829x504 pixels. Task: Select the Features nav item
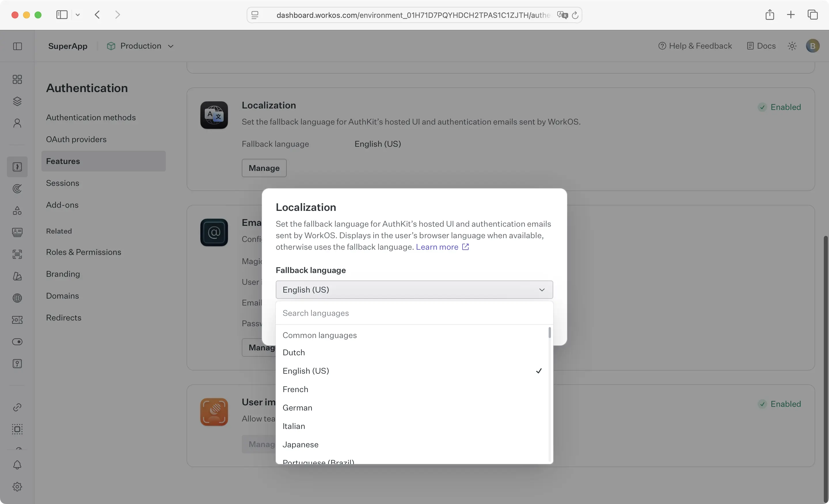point(104,161)
